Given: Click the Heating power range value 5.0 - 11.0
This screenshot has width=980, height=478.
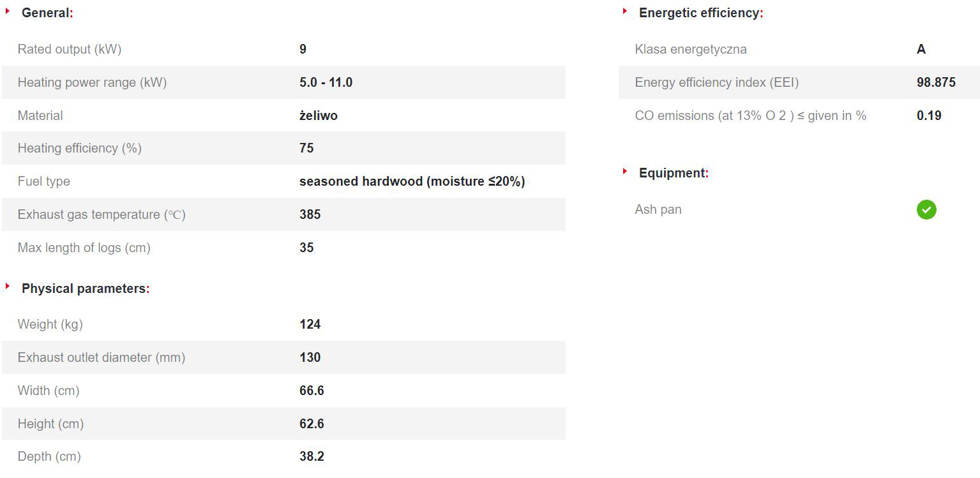Looking at the screenshot, I should pos(326,82).
